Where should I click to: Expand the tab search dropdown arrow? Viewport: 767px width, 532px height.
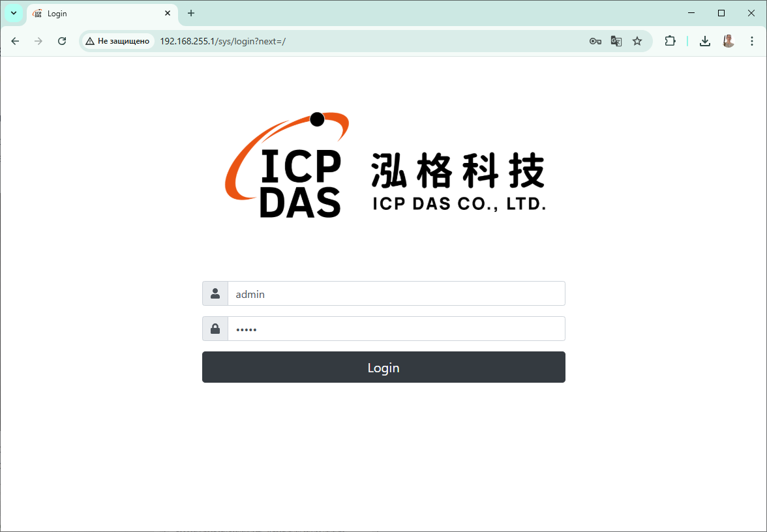(x=13, y=13)
